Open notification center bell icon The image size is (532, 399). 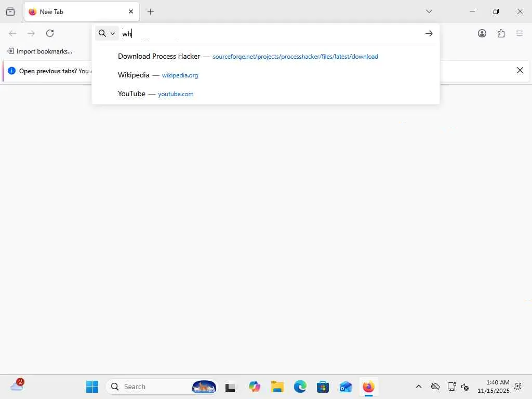tap(518, 387)
